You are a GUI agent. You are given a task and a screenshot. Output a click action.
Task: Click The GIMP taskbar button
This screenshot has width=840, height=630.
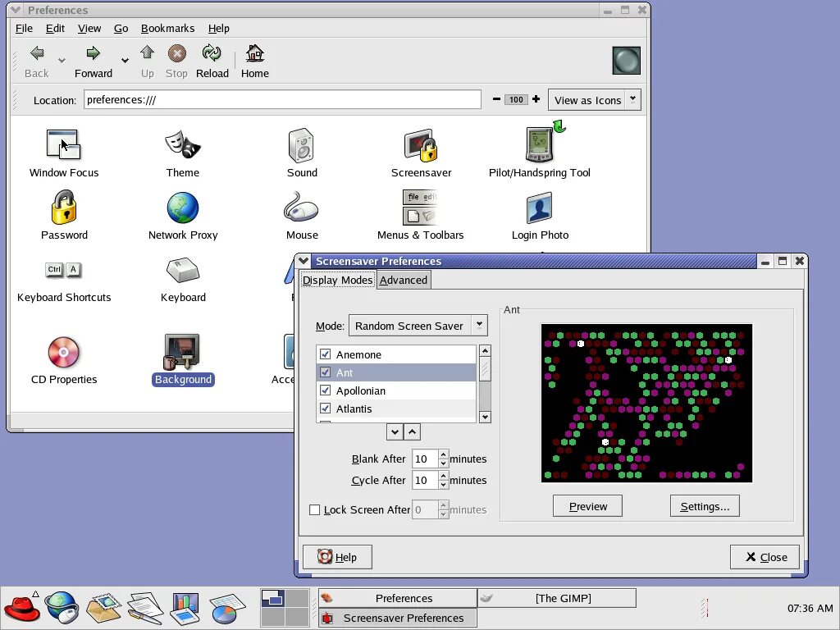coord(557,598)
